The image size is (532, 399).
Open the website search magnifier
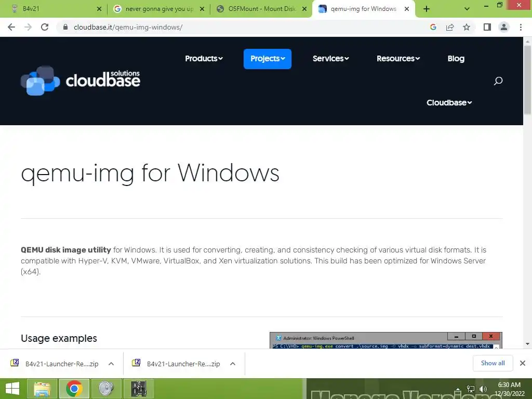pos(498,81)
